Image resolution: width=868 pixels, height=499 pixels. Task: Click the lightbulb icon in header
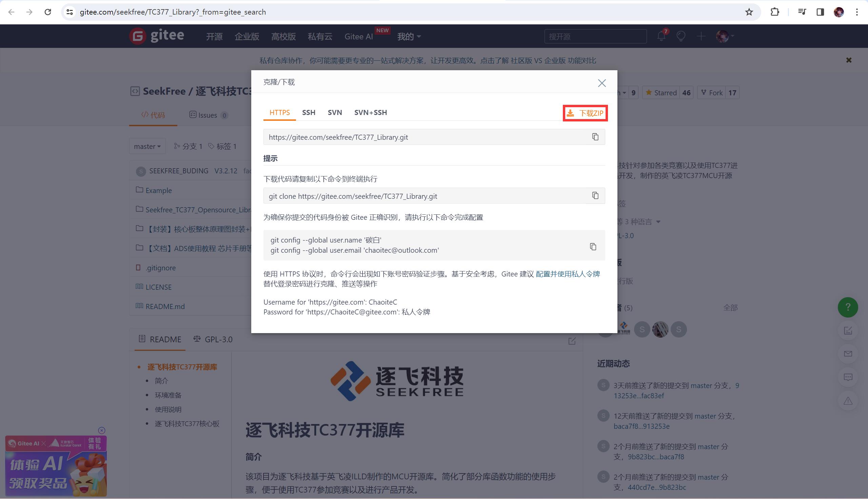(681, 36)
